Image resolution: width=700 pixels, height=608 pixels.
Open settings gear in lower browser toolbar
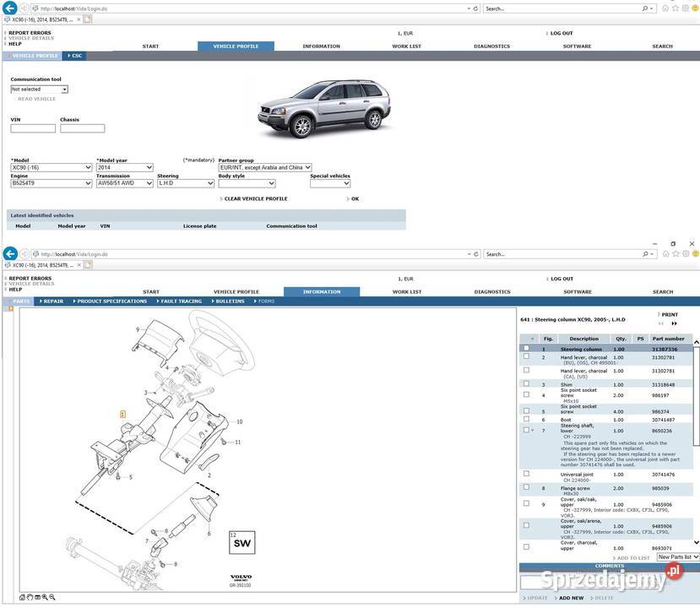pyautogui.click(x=686, y=253)
